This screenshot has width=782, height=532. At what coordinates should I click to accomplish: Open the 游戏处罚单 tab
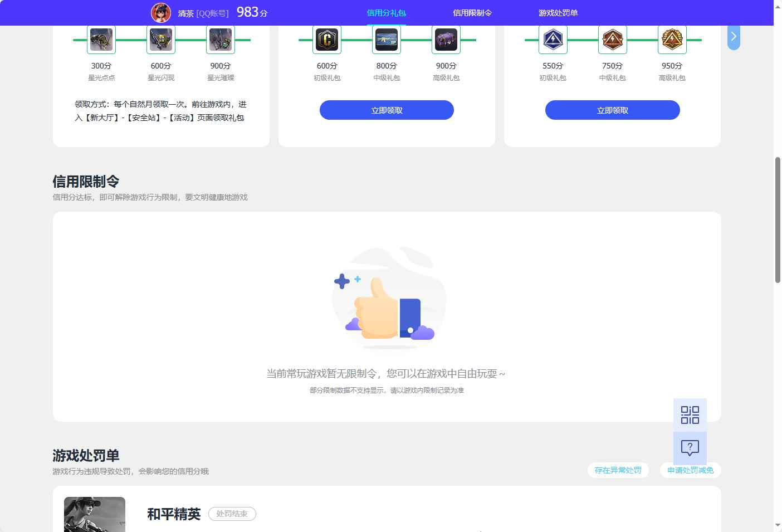(x=557, y=12)
